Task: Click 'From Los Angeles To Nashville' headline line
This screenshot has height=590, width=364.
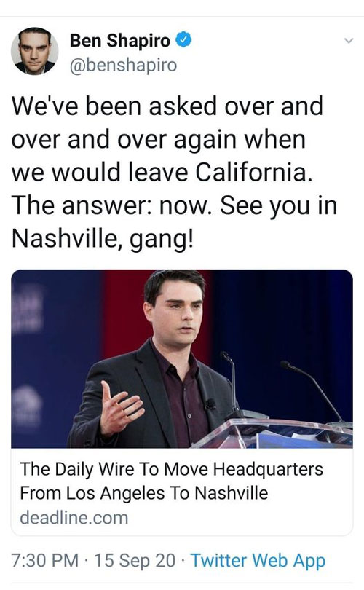Action: pyautogui.click(x=143, y=493)
